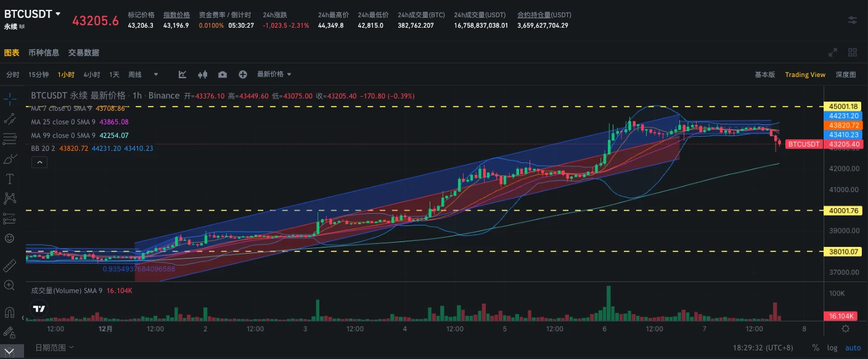Open chart preferences sliders icon
The image size is (868, 359).
853,20
